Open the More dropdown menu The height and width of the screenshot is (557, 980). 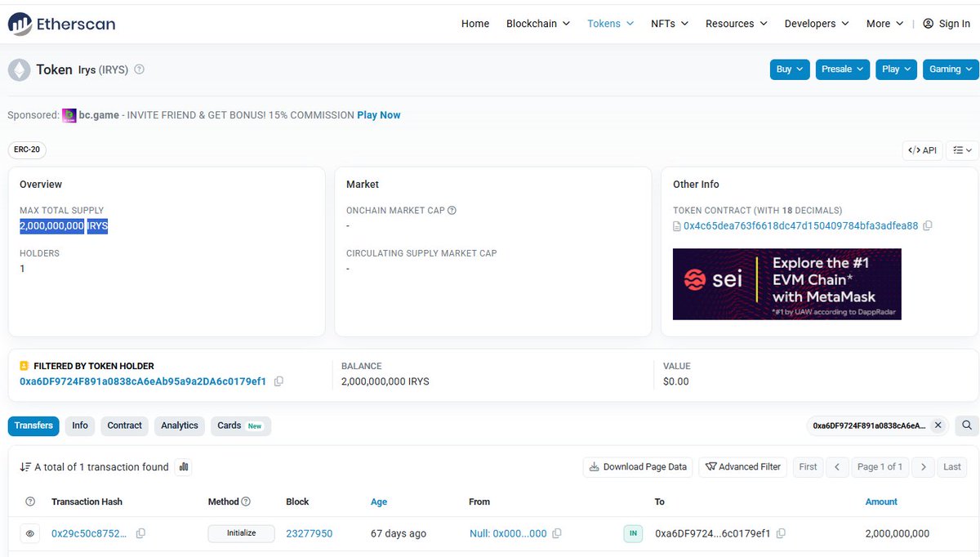885,24
